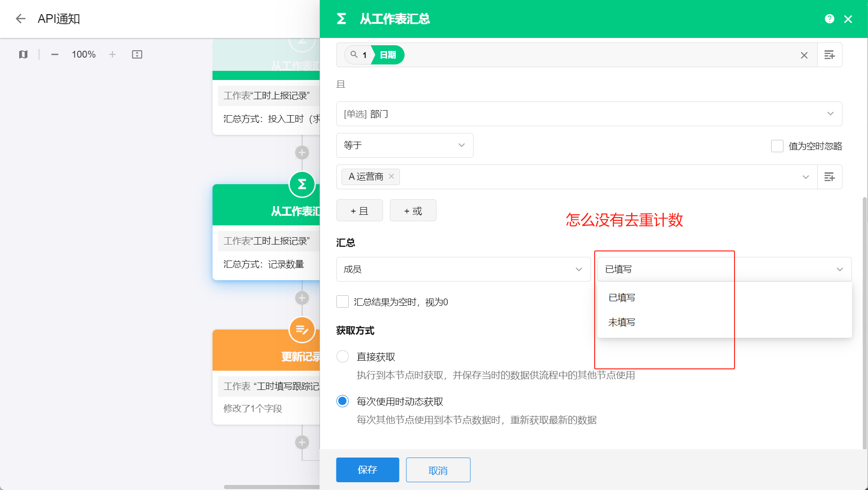The height and width of the screenshot is (490, 868).
Task: Remove the A运营商 tag
Action: pyautogui.click(x=391, y=176)
